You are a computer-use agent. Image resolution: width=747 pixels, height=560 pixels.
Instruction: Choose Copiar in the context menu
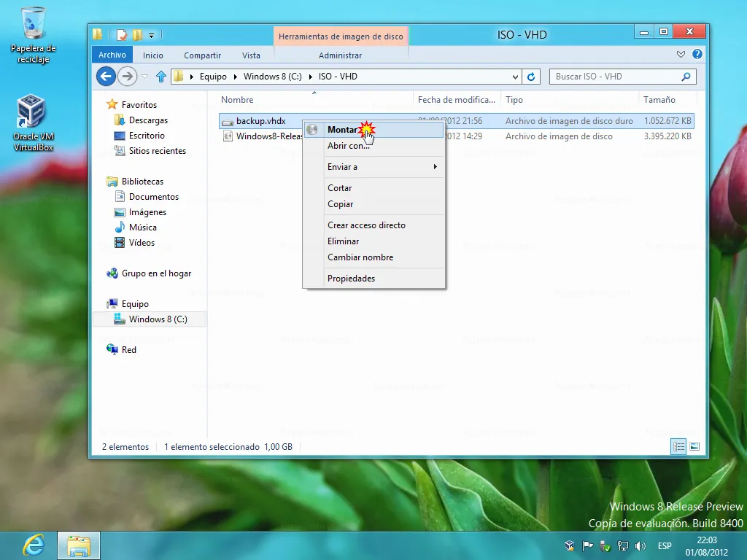coord(374,204)
